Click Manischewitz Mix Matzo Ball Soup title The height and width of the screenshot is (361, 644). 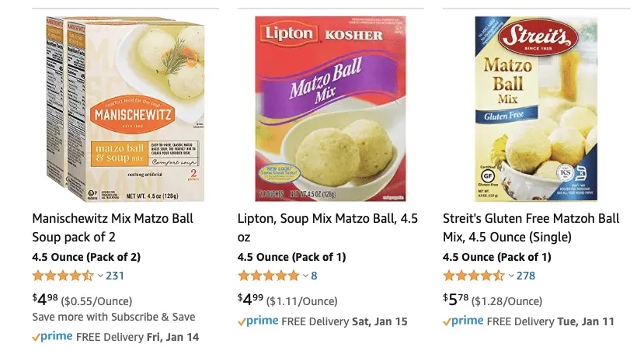coord(113,227)
